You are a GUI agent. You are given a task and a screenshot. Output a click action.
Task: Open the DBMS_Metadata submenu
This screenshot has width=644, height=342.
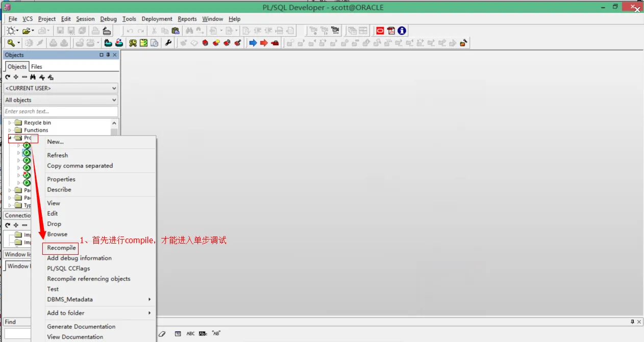(93, 299)
